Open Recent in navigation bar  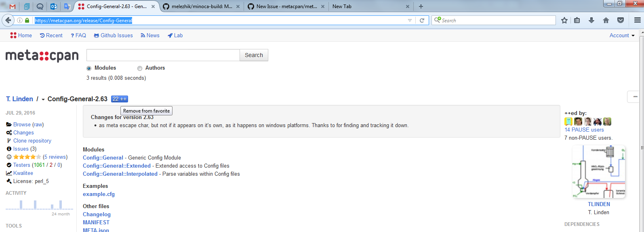[x=51, y=36]
